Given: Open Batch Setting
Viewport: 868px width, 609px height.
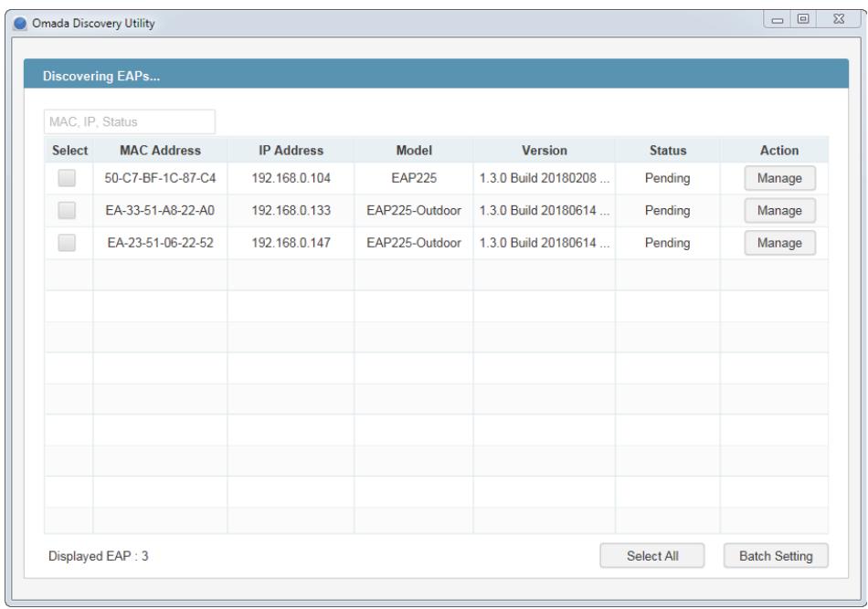Looking at the screenshot, I should pyautogui.click(x=776, y=555).
